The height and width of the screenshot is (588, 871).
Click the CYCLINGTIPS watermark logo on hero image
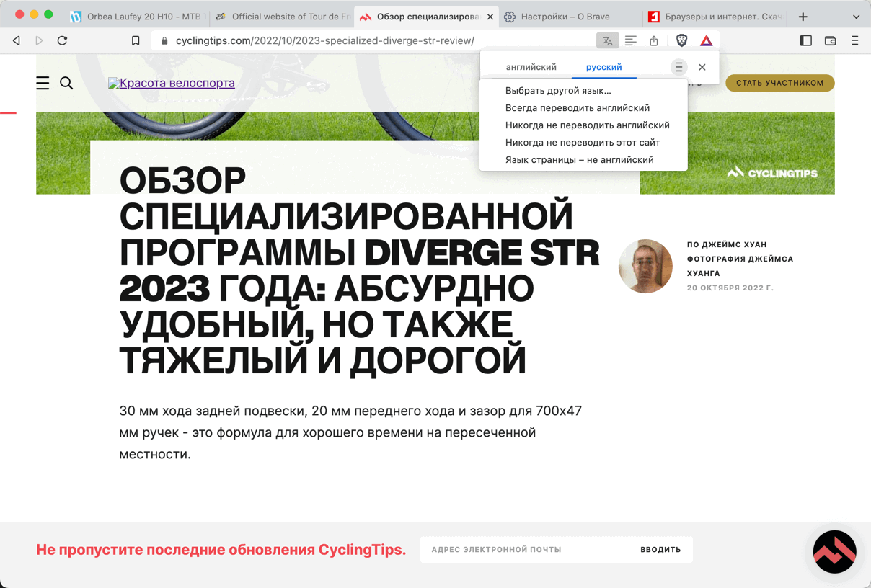[x=772, y=173]
